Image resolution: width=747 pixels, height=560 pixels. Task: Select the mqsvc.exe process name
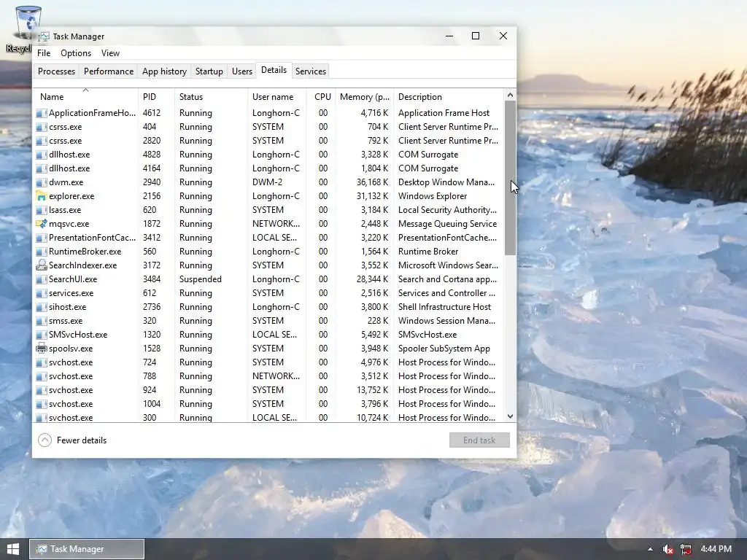pyautogui.click(x=69, y=224)
